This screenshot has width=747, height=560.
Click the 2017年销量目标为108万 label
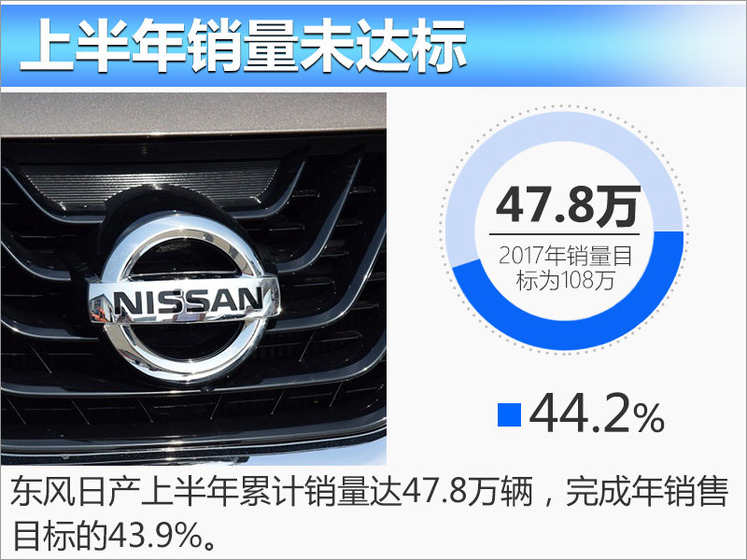(566, 268)
